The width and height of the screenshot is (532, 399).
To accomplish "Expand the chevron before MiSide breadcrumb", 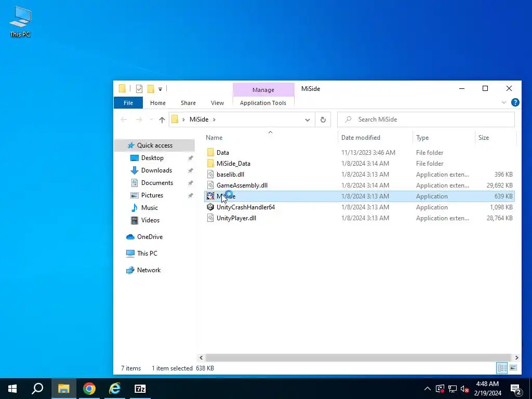I will coord(183,119).
